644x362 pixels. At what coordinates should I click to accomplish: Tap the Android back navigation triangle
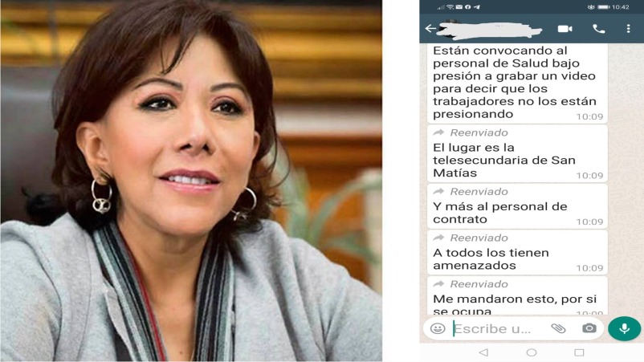pos(484,352)
